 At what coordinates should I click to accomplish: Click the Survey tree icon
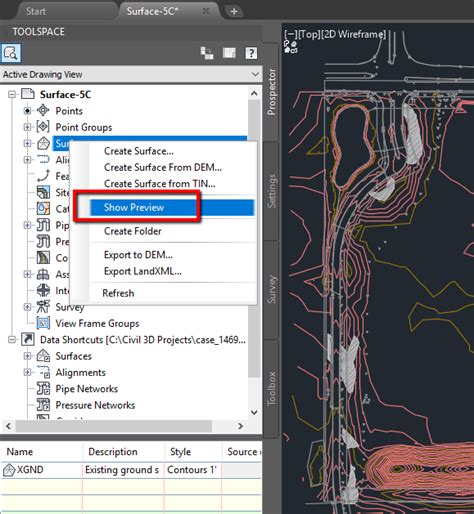coord(43,306)
